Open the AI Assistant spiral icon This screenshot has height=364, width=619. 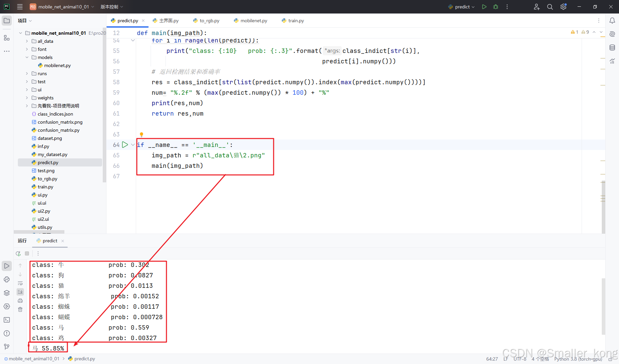612,34
